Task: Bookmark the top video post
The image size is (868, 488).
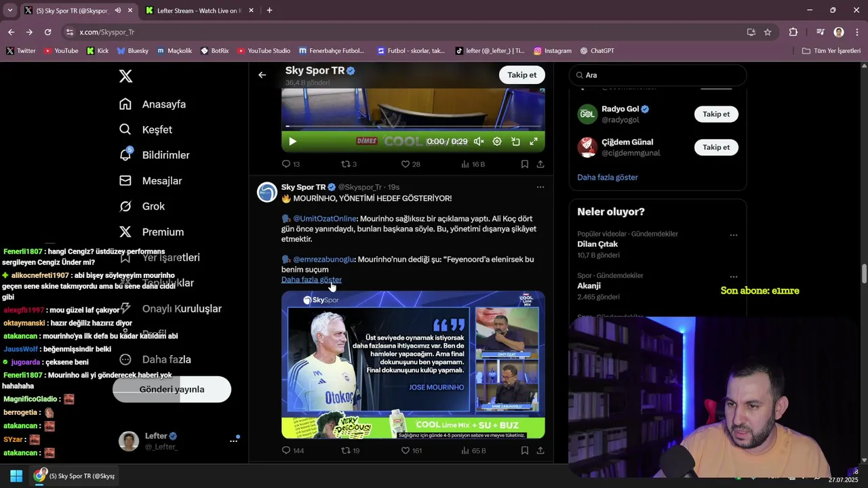Action: [525, 164]
